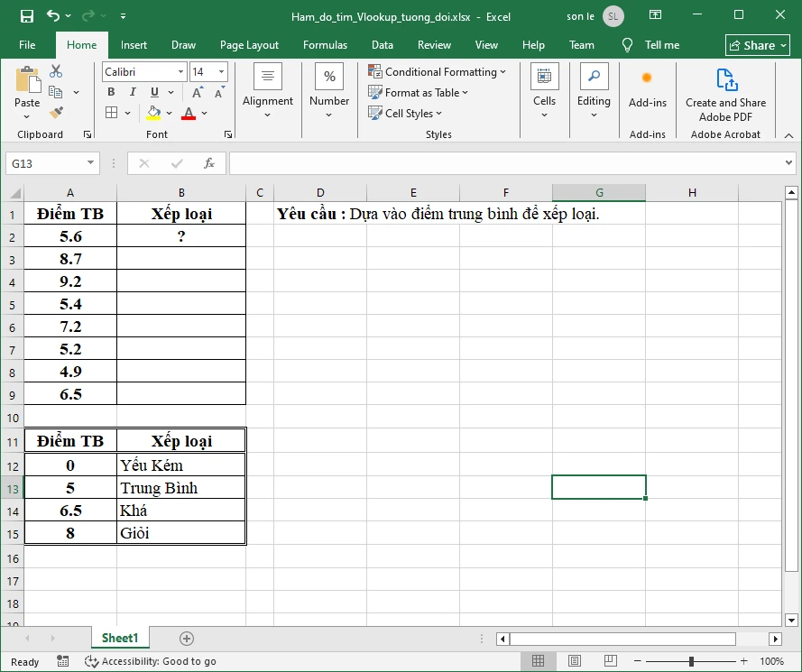The height and width of the screenshot is (672, 802).
Task: Toggle bold formatting
Action: (x=111, y=92)
